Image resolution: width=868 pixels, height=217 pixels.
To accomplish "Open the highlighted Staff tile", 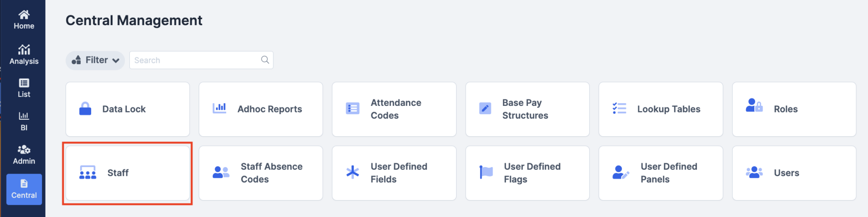I will click(x=128, y=173).
